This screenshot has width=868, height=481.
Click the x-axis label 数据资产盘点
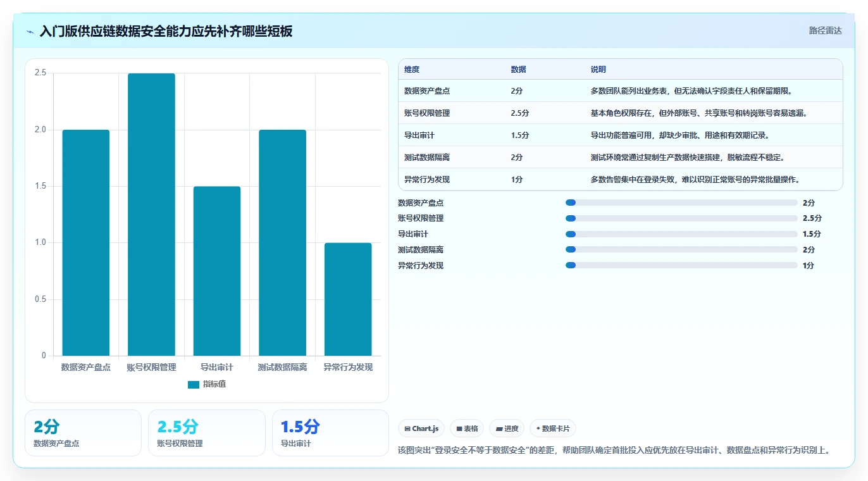[x=86, y=367]
